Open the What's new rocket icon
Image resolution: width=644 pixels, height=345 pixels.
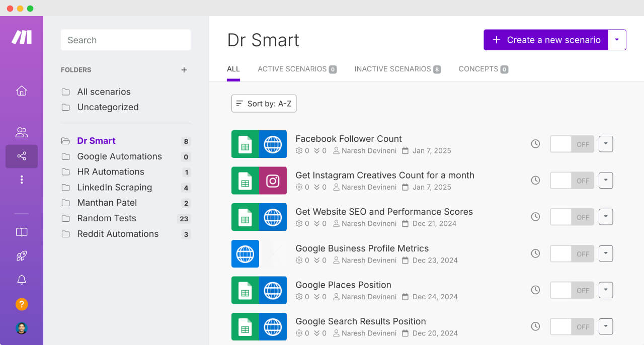click(22, 256)
